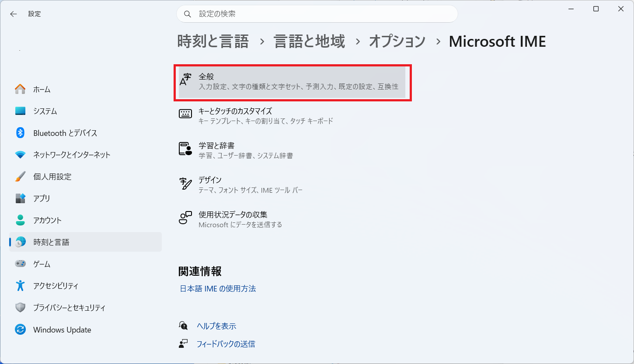This screenshot has height=364, width=634.
Task: Navigate to 言語と地域 breadcrumb
Action: tap(309, 42)
